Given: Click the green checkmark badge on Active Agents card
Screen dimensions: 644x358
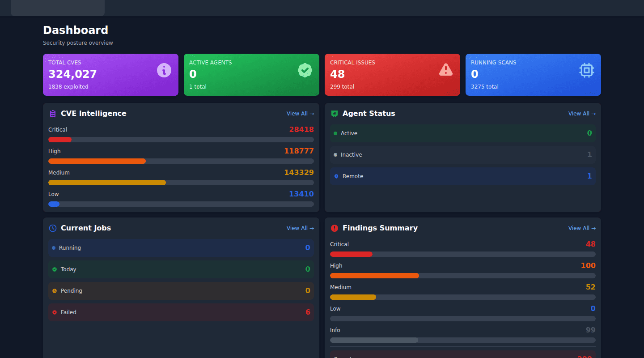Looking at the screenshot, I should click(305, 70).
